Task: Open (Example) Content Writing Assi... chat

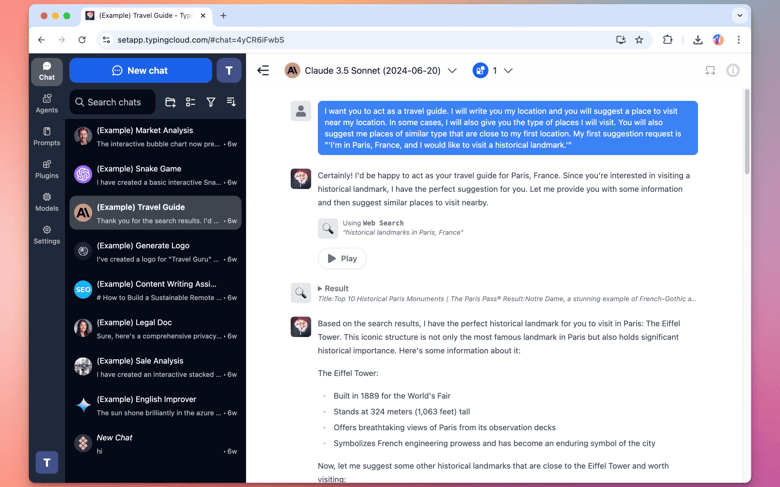Action: [155, 290]
